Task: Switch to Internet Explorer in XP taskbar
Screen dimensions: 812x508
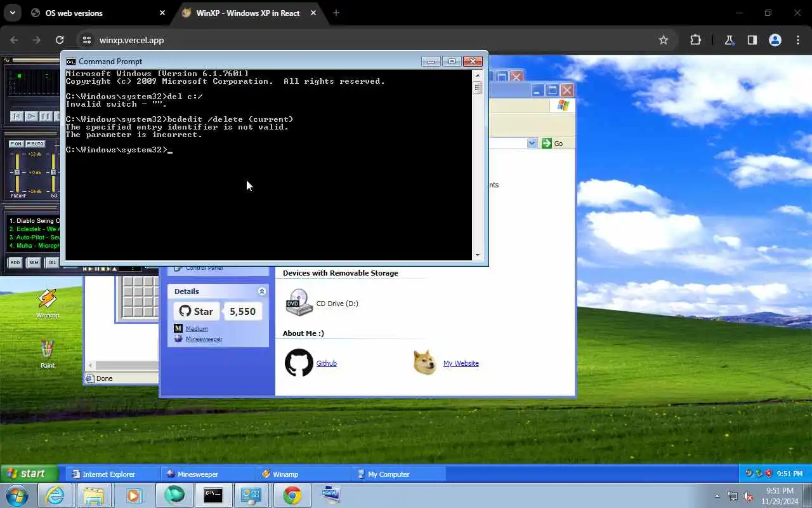Action: pos(112,474)
